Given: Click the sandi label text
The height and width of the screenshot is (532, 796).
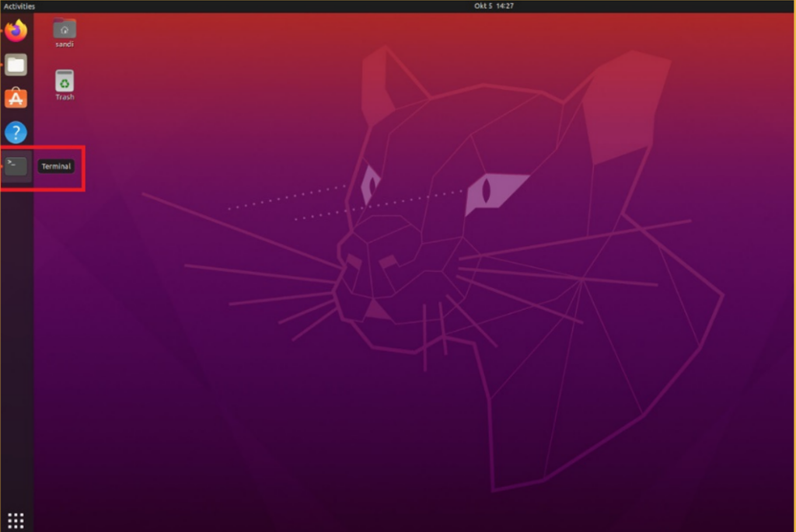Looking at the screenshot, I should [65, 44].
